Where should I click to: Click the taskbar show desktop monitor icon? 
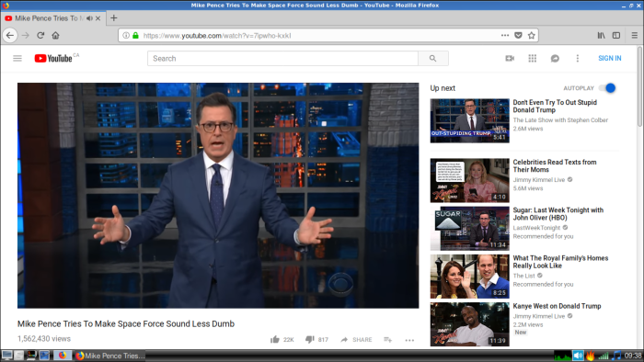(x=7, y=356)
